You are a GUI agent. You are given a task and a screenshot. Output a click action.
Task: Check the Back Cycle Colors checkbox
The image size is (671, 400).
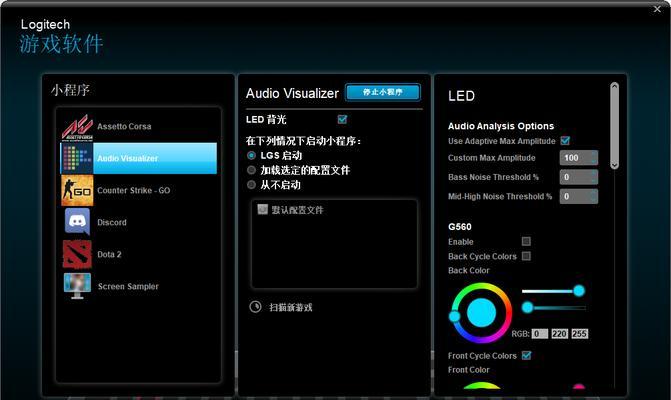[x=526, y=256]
